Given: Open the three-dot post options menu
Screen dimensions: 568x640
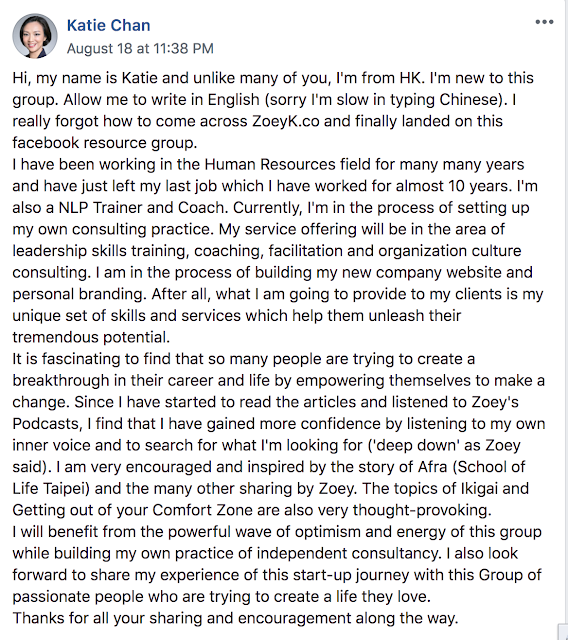Looking at the screenshot, I should [544, 22].
